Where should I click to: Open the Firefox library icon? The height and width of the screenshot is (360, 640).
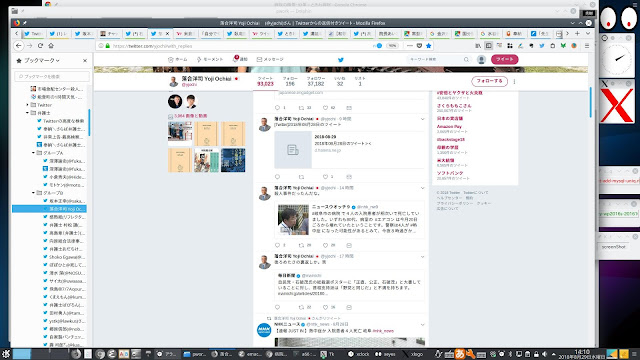point(478,46)
